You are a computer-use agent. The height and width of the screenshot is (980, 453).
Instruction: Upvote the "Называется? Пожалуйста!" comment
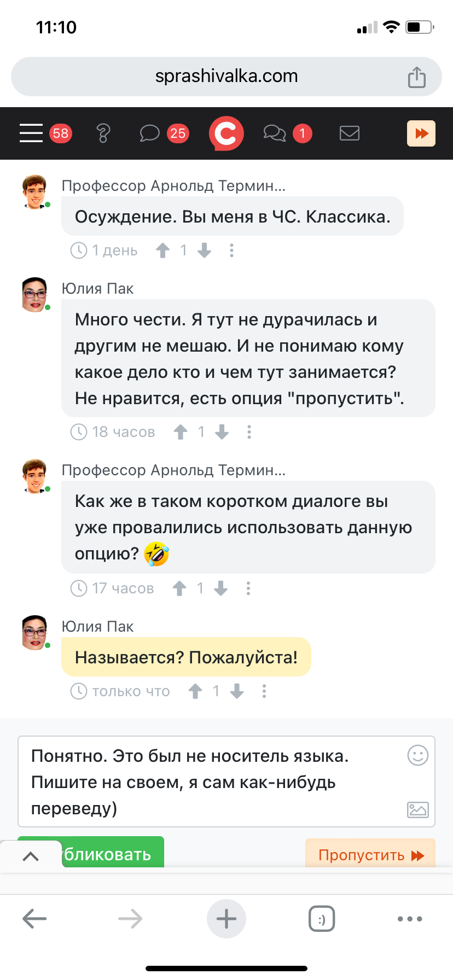[195, 691]
